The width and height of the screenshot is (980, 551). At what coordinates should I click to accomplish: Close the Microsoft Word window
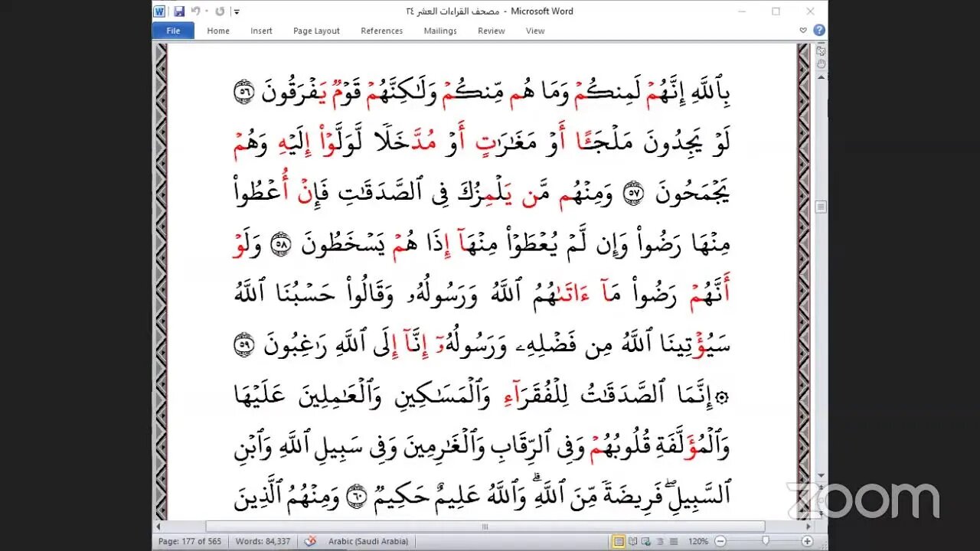click(x=810, y=11)
